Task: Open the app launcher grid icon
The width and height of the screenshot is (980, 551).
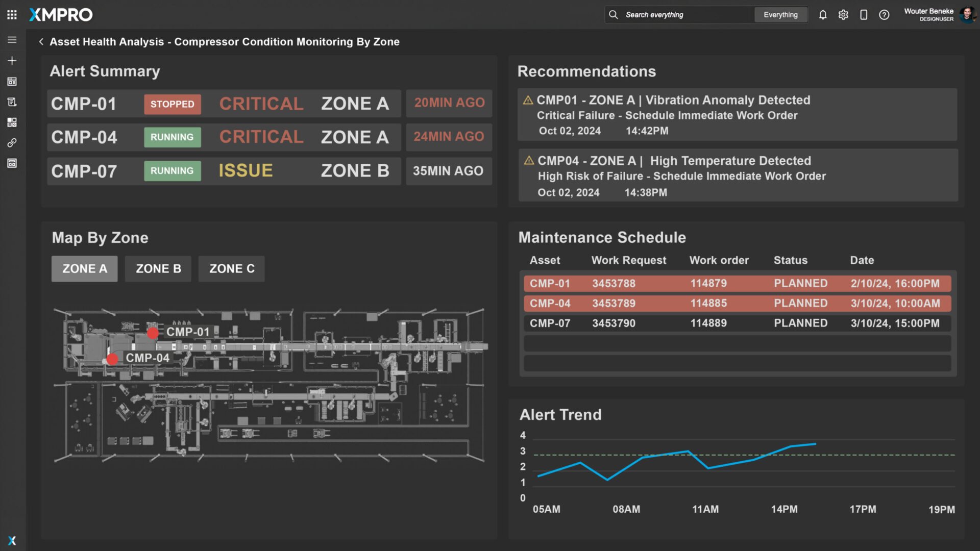Action: [12, 15]
